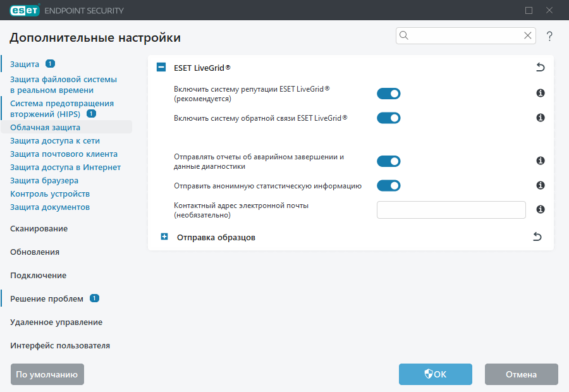The width and height of the screenshot is (569, 392).
Task: Disable the ESET LiveGrid reputation system toggle
Action: point(389,93)
